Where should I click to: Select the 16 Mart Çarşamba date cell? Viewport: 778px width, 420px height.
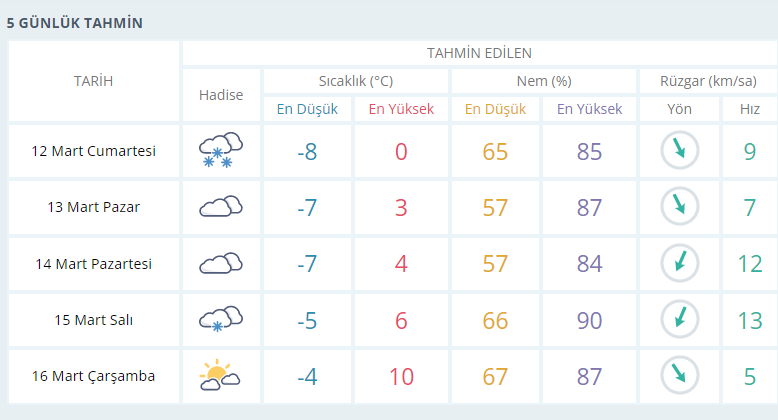pyautogui.click(x=93, y=376)
